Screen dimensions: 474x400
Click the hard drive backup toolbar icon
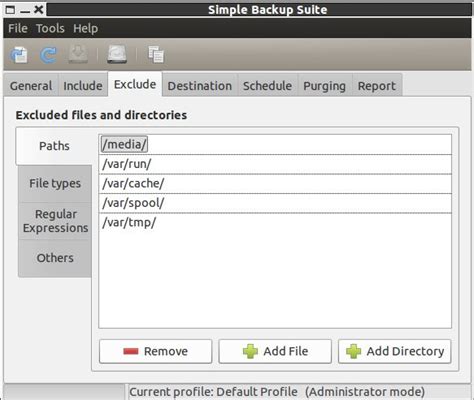[117, 54]
